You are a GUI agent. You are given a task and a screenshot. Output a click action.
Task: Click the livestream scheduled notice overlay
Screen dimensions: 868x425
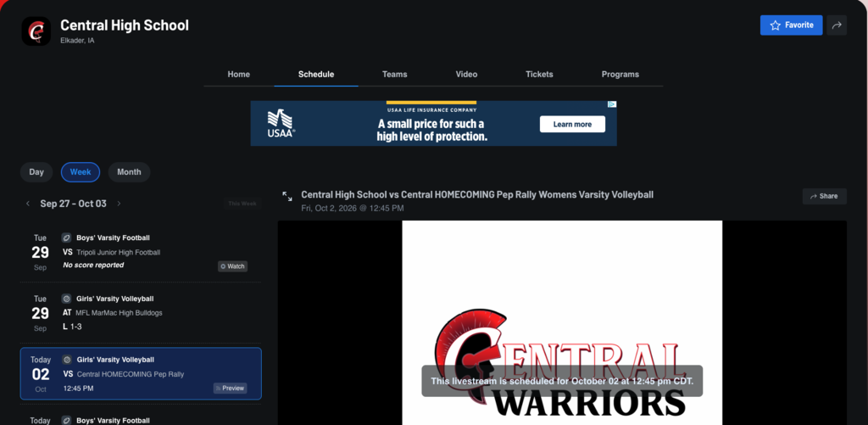tap(562, 381)
